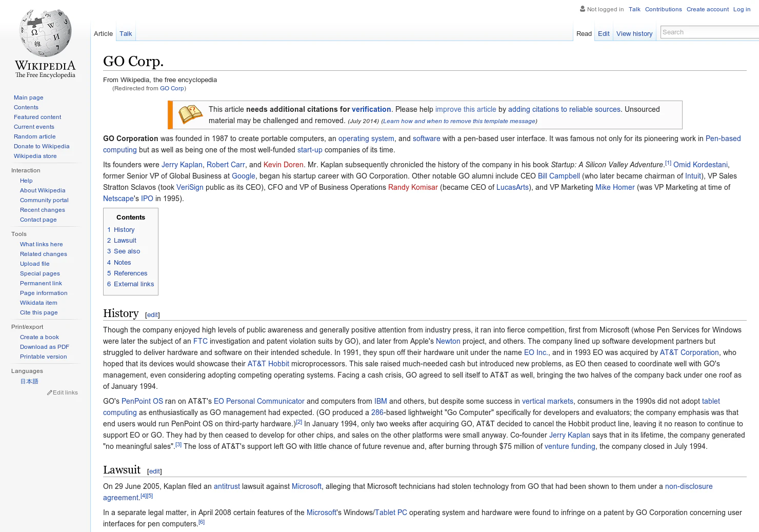Open the antitrust link

tap(227, 486)
